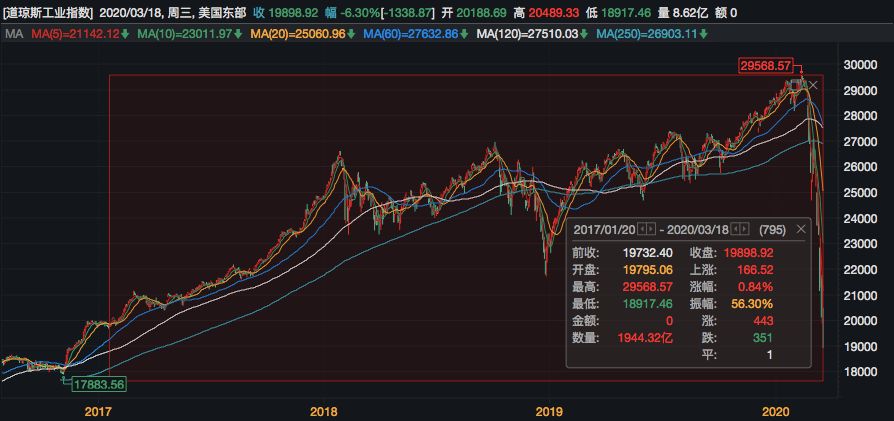Step the start date 2017/01/20 backward
The width and height of the screenshot is (894, 421).
tap(640, 229)
